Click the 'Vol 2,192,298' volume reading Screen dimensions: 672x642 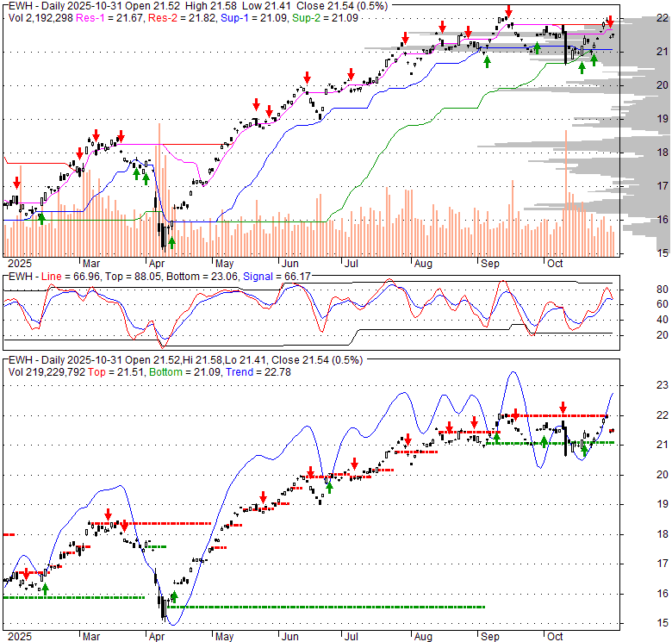(x=40, y=18)
